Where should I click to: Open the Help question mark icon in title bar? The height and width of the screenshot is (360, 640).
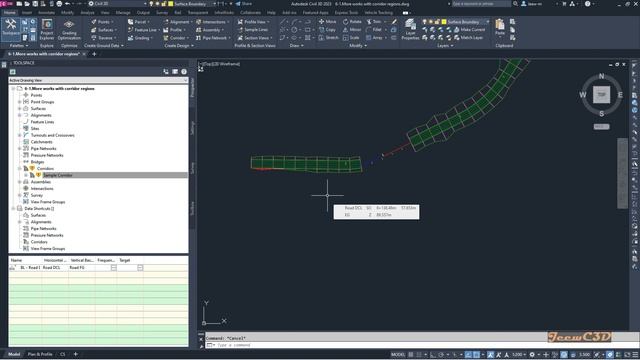pyautogui.click(x=587, y=4)
